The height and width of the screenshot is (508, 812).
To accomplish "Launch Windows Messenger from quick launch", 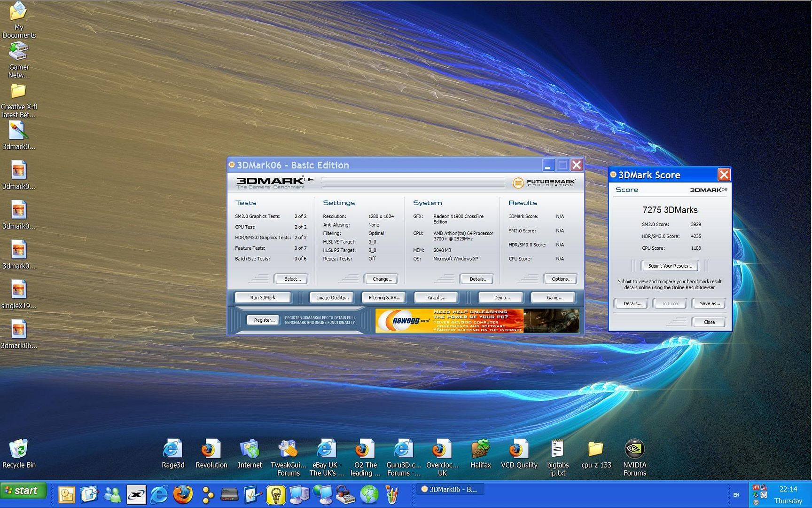I will (113, 495).
